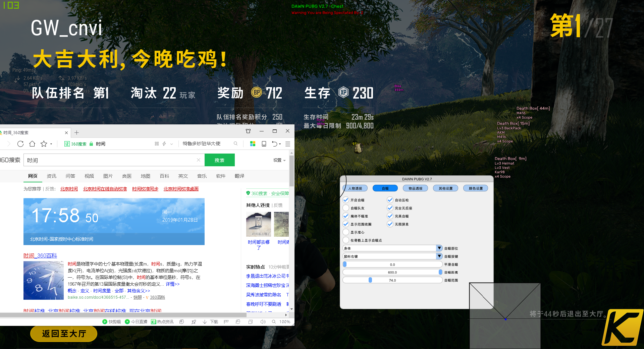This screenshot has width=644, height=349.
Task: Open the browser hamburger menu
Action: pos(287,144)
